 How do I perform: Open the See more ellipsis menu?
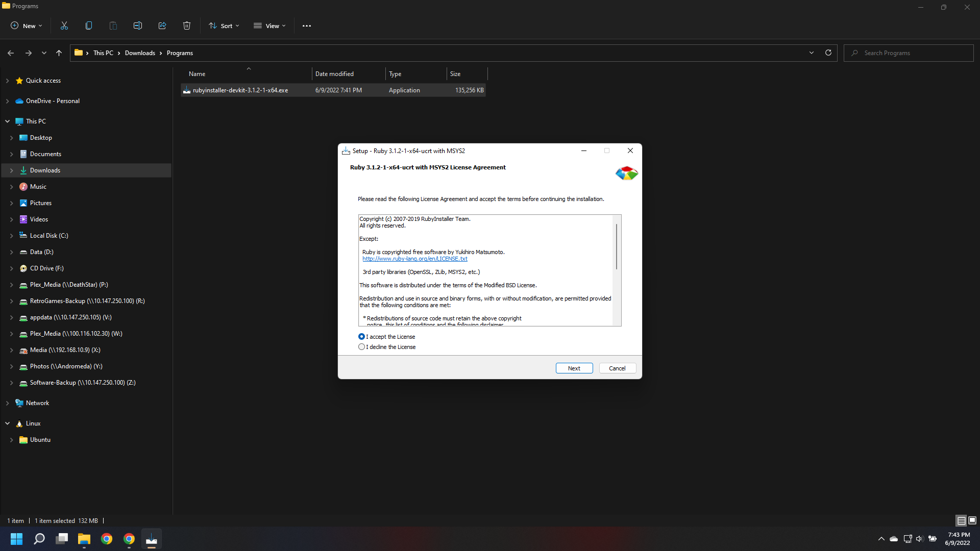[x=307, y=26]
